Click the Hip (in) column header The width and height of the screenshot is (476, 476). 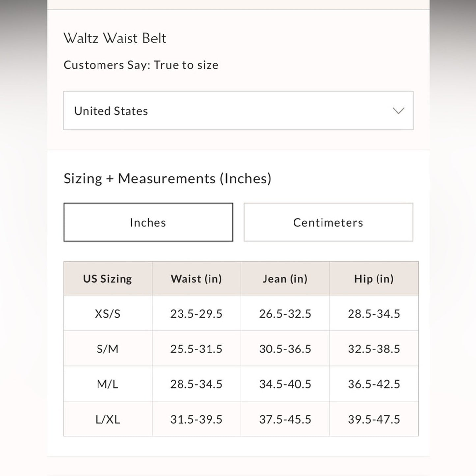coord(374,279)
